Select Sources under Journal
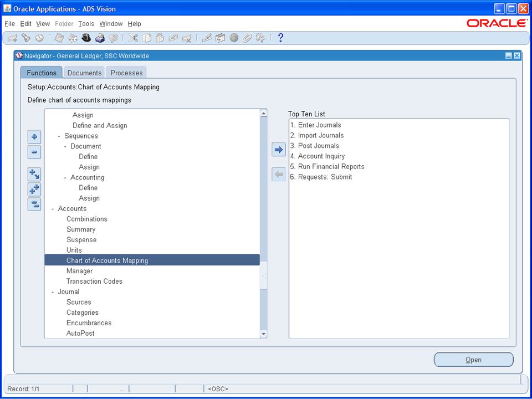Viewport: 532px width, 399px height. point(79,302)
